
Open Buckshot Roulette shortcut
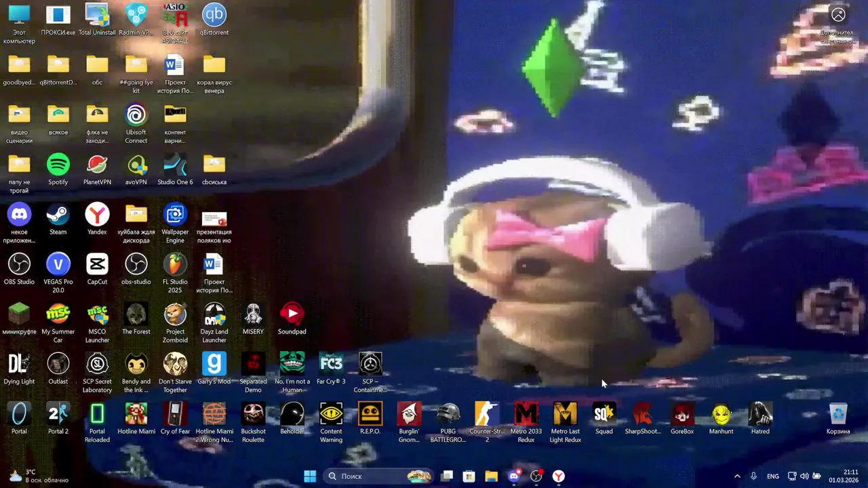(253, 423)
